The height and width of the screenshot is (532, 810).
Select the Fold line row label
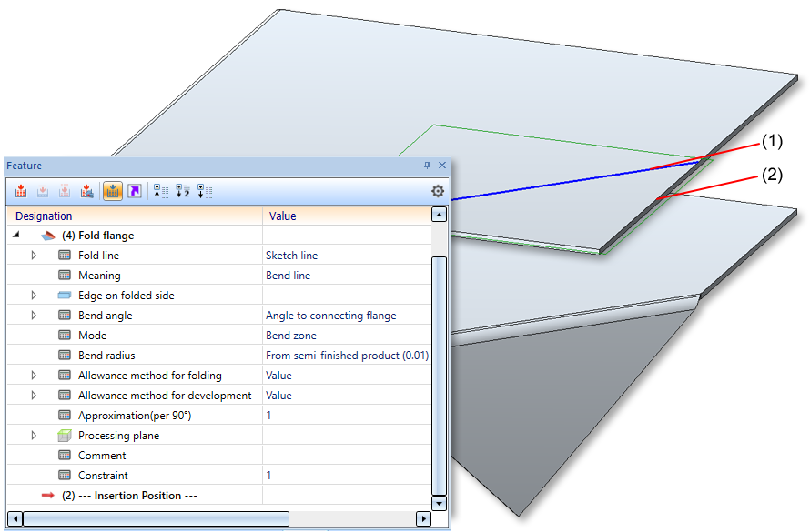[x=98, y=256]
